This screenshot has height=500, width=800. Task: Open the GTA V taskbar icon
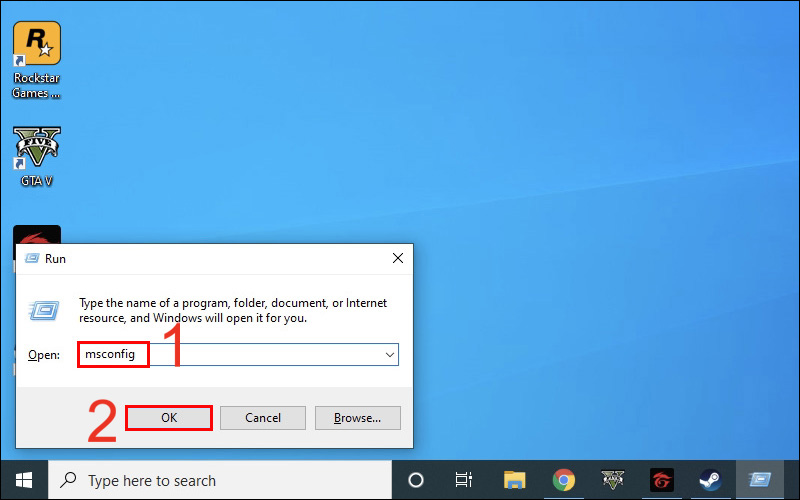pos(612,480)
